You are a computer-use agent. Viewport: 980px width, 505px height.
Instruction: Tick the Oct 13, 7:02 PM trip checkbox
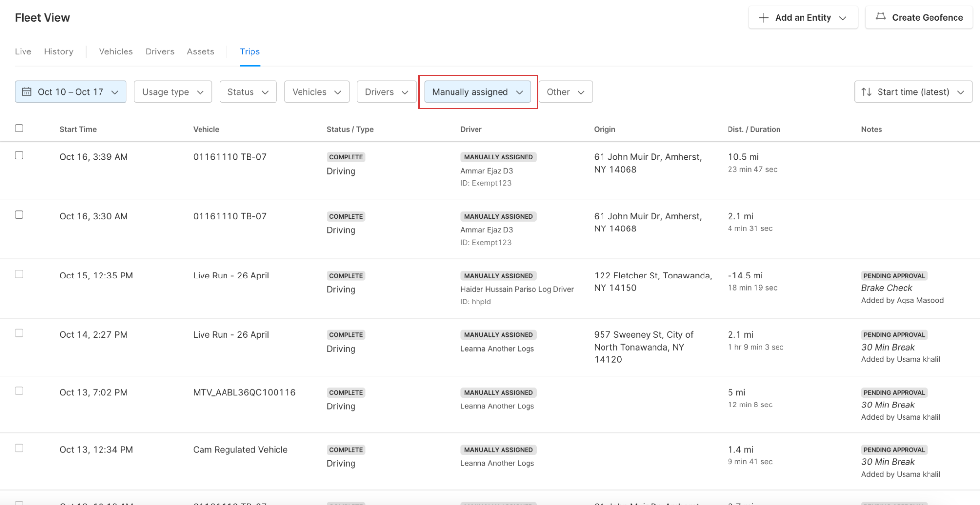click(x=19, y=391)
